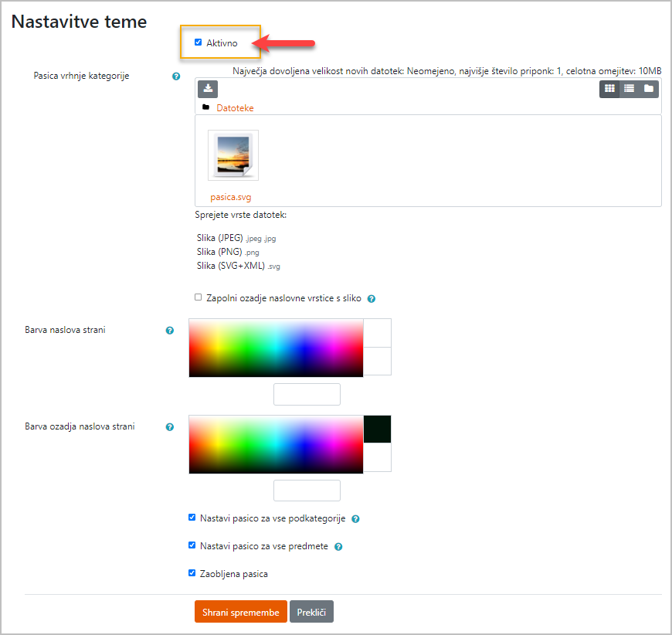Open help for Zapolni ozadje naslovne vrstice

click(x=372, y=299)
